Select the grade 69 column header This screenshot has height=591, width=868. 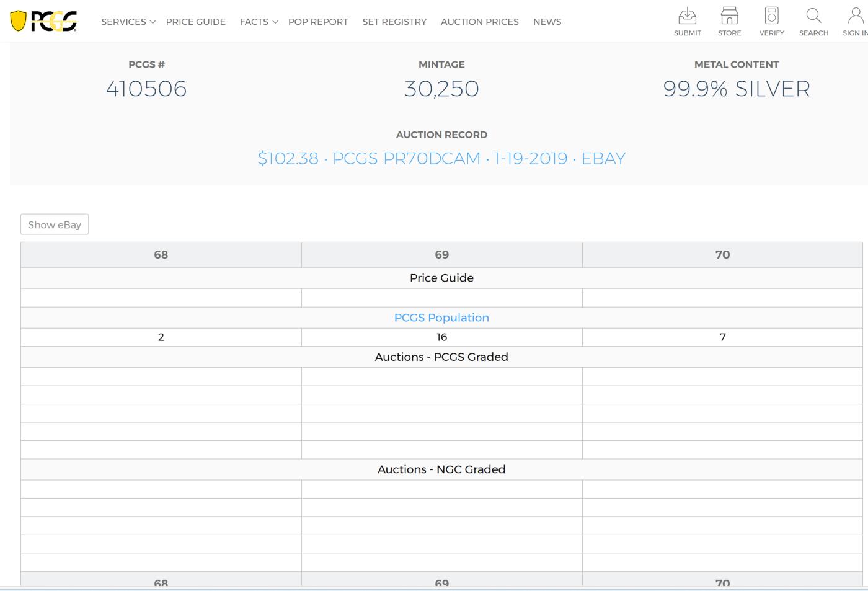click(x=441, y=255)
